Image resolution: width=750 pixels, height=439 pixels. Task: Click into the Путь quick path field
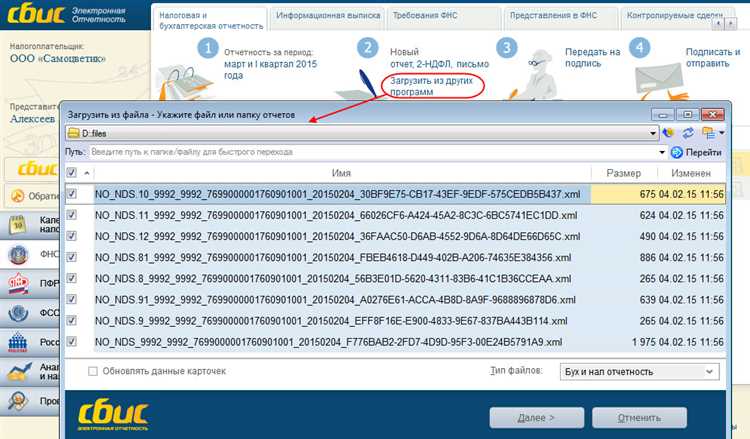pos(372,153)
